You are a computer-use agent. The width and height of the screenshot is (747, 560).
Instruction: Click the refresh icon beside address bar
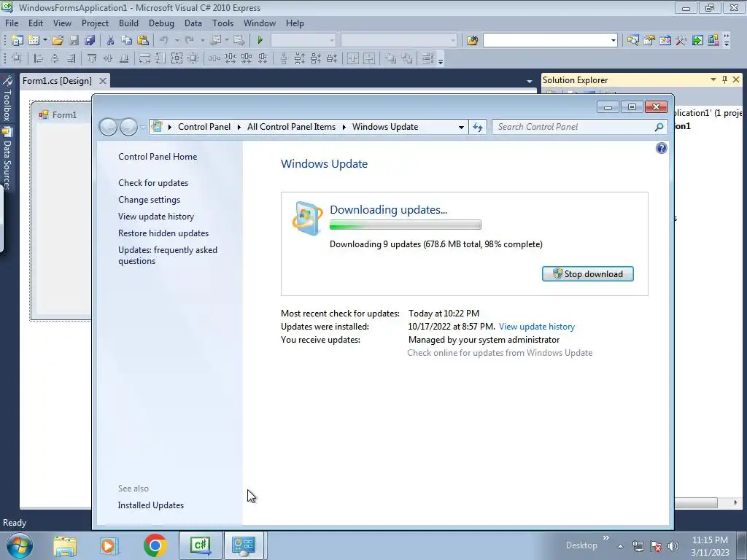tap(478, 127)
